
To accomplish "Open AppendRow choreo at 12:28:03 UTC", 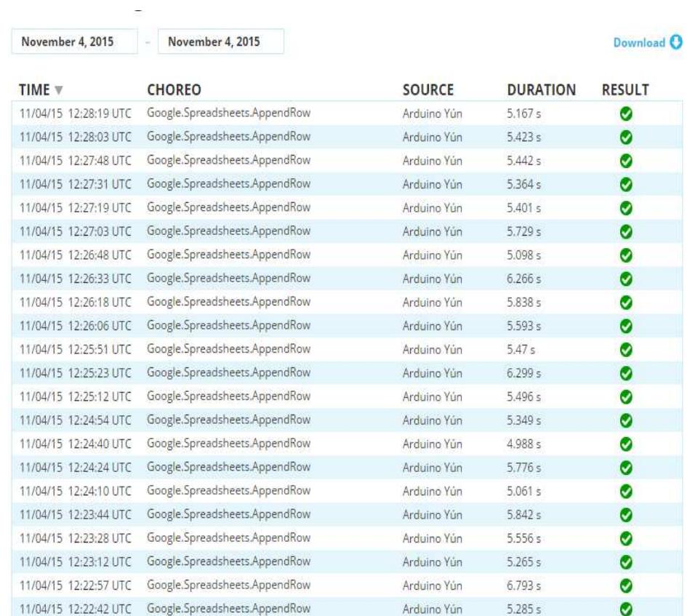I will 229,131.
